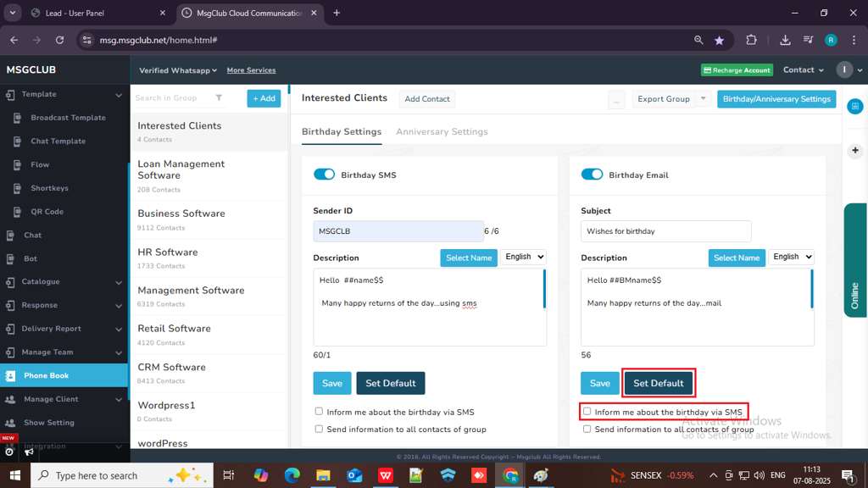Expand the Template sidebar menu
Screen dimensions: 868x488
pyautogui.click(x=64, y=94)
